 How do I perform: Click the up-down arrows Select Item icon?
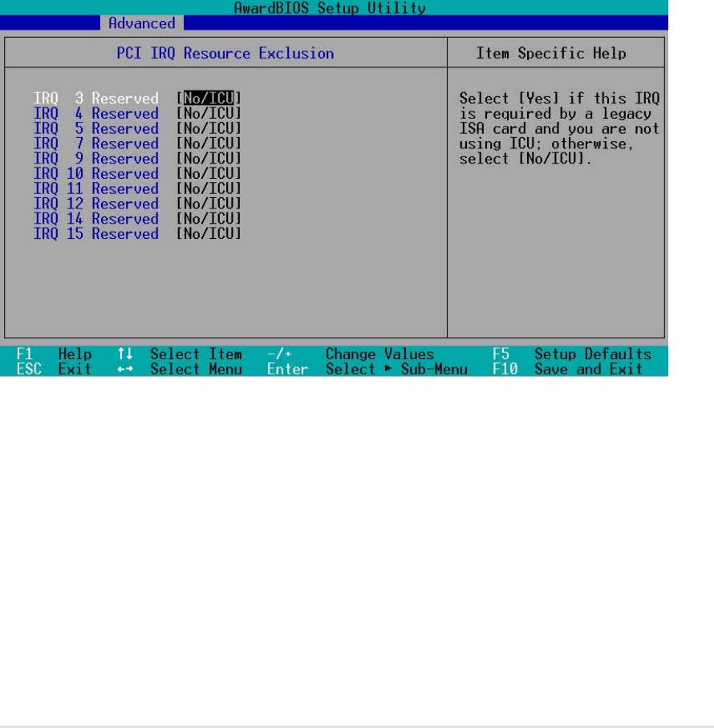(125, 354)
